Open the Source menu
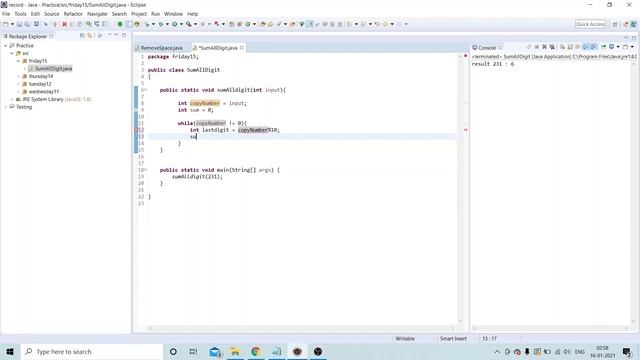640x360 pixels. (51, 14)
